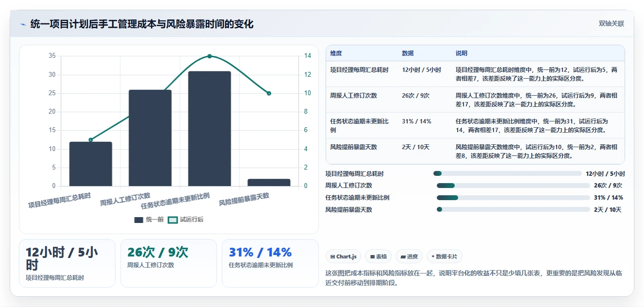The width and height of the screenshot is (644, 307).
Task: Click the 风险提前暴露天数 bar in chart
Action: click(x=269, y=182)
